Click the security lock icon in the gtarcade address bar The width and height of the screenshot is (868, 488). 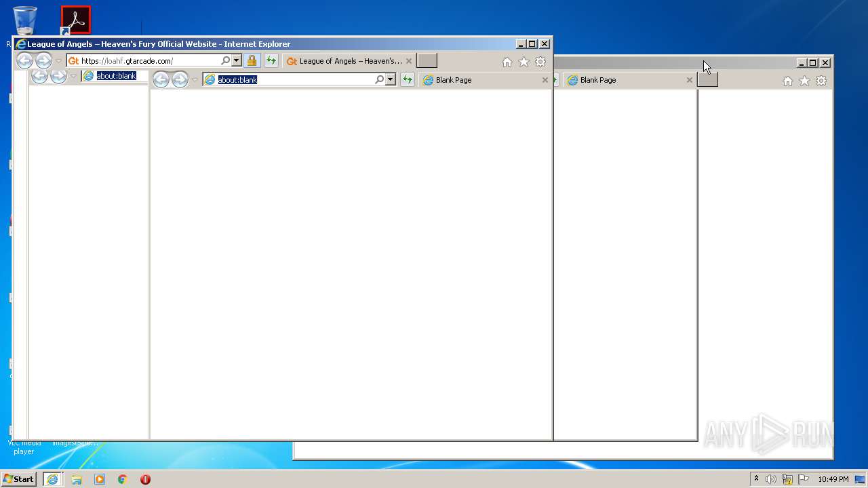click(252, 61)
